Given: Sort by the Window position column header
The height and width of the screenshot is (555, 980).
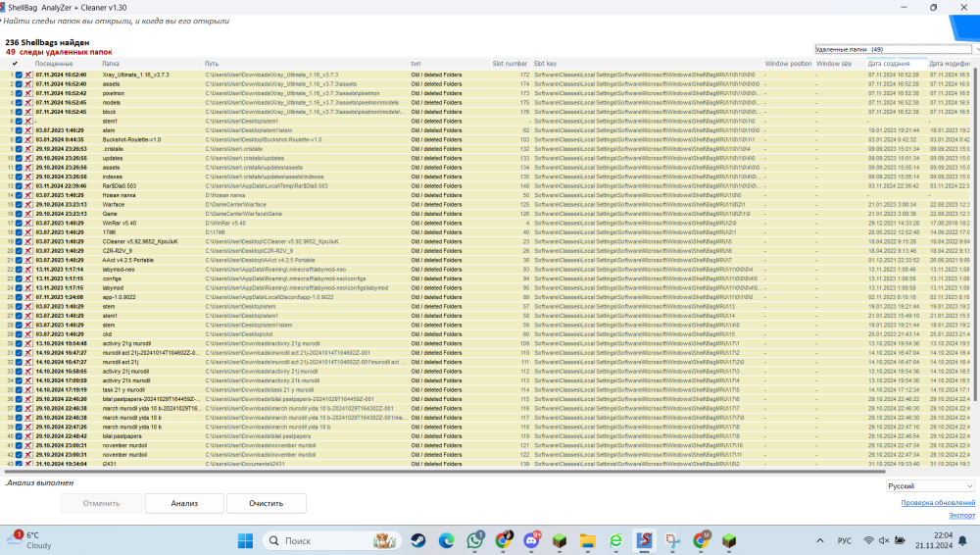Looking at the screenshot, I should click(x=788, y=63).
